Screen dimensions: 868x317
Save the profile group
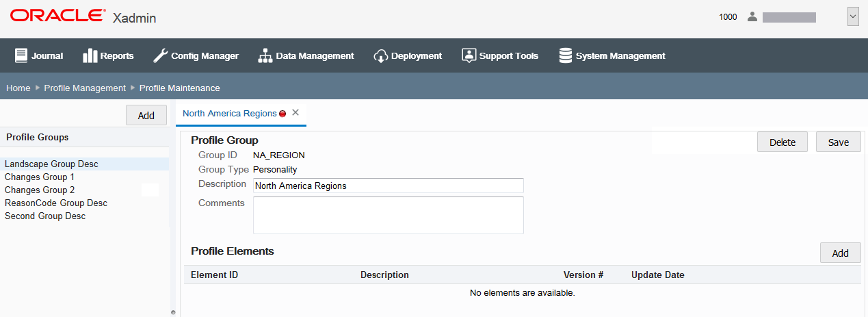[x=839, y=142]
